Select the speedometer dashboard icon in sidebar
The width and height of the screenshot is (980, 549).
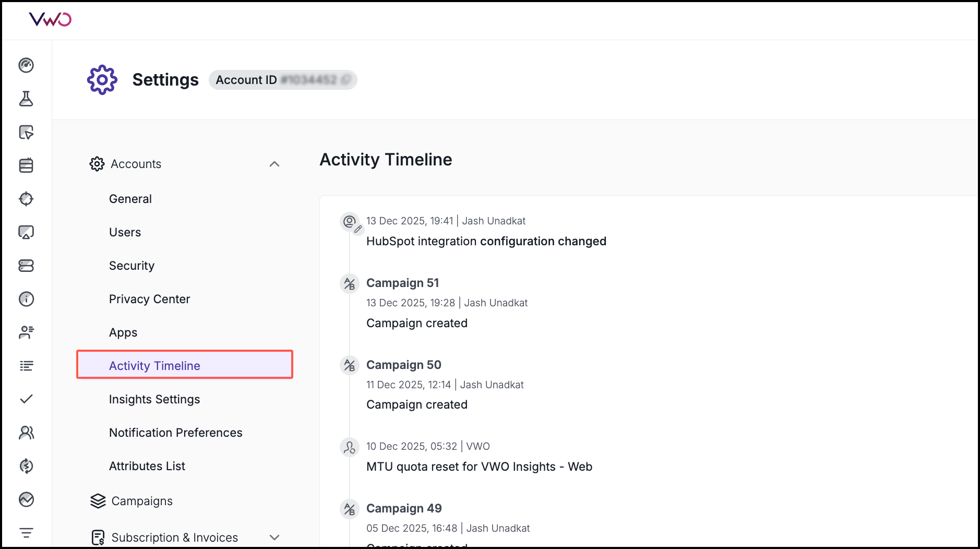coord(26,66)
